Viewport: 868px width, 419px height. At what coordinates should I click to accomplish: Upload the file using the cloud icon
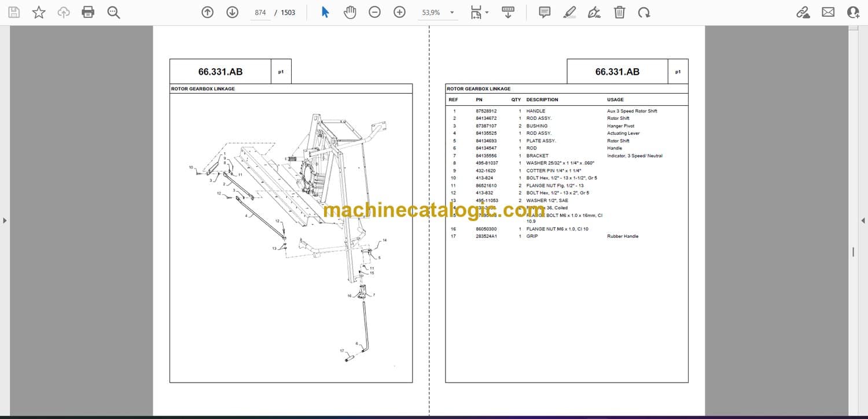point(64,12)
